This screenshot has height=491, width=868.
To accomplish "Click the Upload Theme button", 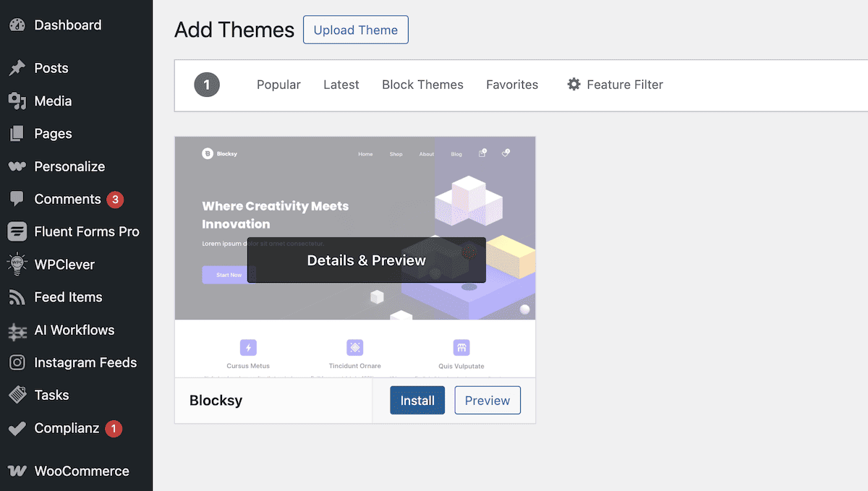I will coord(355,30).
